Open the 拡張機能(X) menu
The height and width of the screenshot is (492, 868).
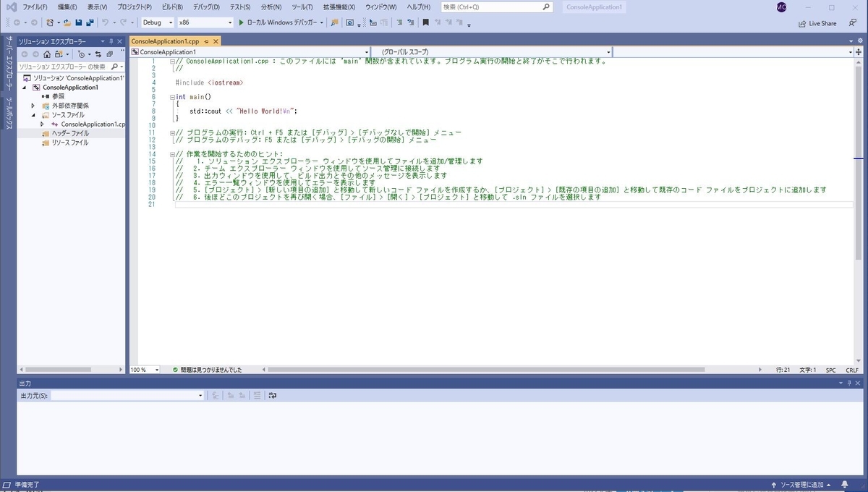pyautogui.click(x=339, y=7)
